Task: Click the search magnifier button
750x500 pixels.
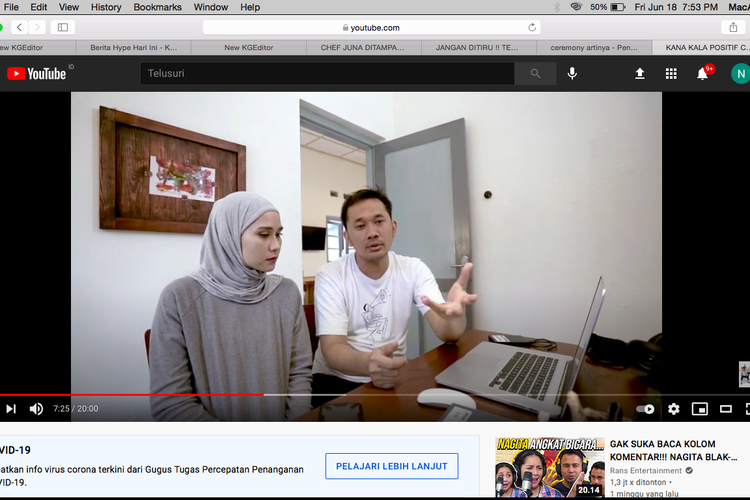Action: 535,73
